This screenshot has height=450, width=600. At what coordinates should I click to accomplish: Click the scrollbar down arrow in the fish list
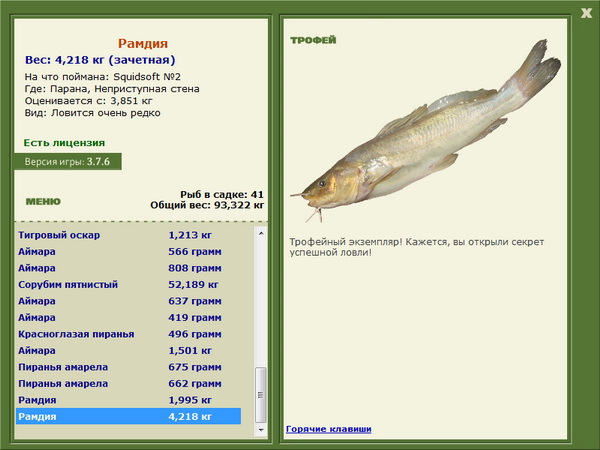click(x=261, y=430)
